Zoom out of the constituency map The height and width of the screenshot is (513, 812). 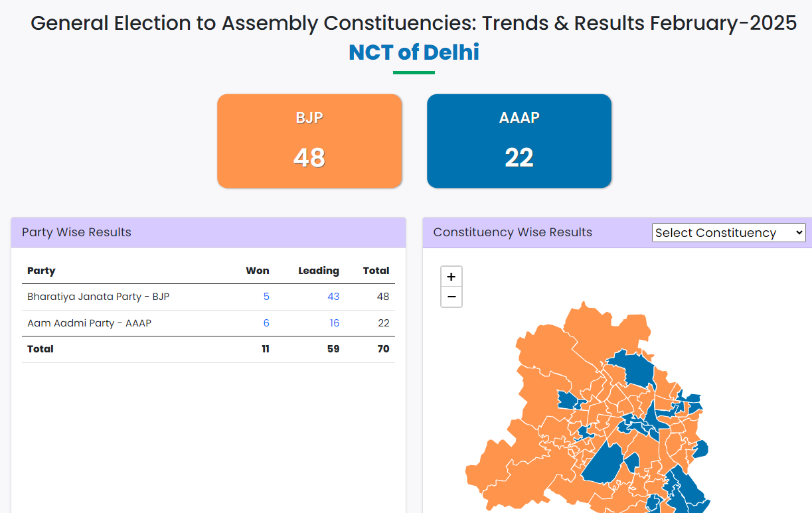451,297
